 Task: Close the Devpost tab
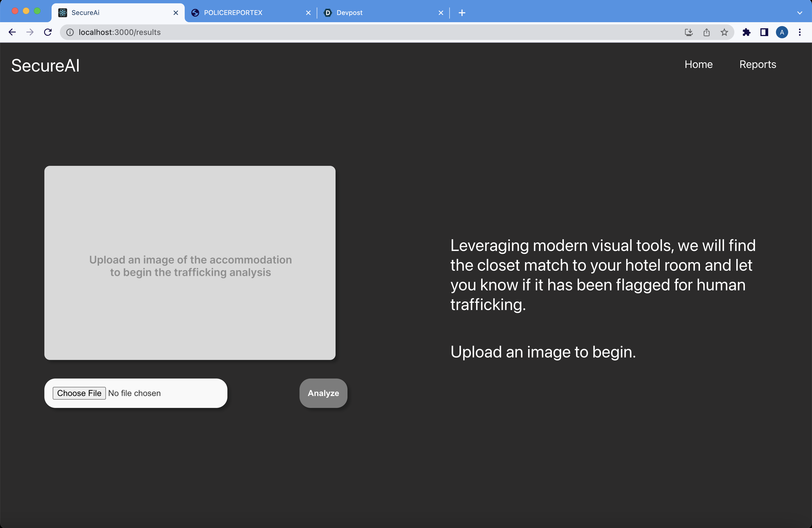(440, 13)
